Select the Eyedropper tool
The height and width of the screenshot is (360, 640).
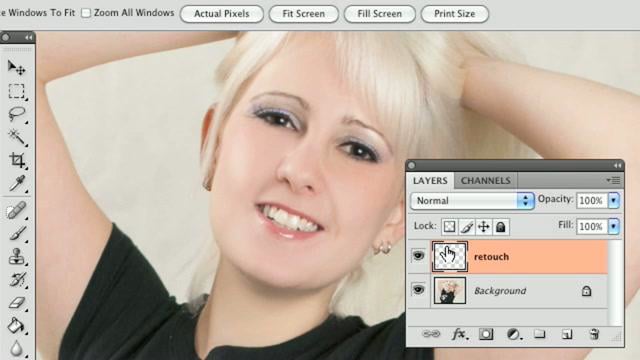16,183
